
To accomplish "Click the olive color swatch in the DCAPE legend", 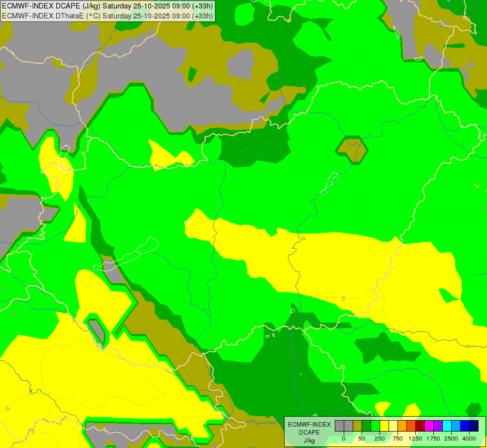I will tap(358, 426).
